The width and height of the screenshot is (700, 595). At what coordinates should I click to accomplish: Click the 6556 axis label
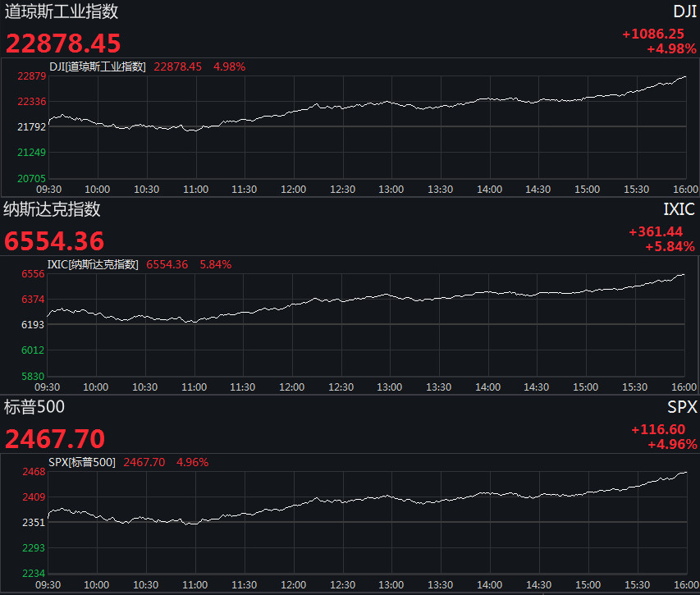(33, 274)
